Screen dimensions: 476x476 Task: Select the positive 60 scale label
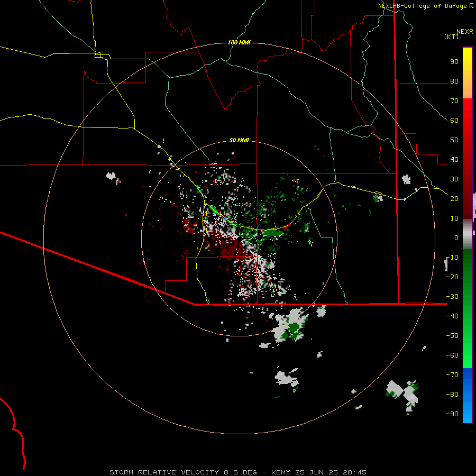454,120
